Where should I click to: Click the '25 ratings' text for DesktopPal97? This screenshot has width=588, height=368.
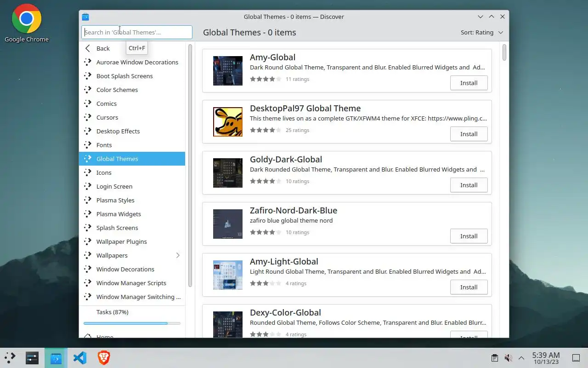pyautogui.click(x=297, y=130)
